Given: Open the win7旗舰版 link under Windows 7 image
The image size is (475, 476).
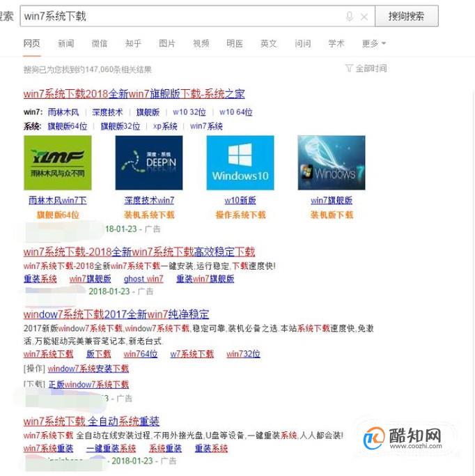Looking at the screenshot, I should tap(332, 200).
